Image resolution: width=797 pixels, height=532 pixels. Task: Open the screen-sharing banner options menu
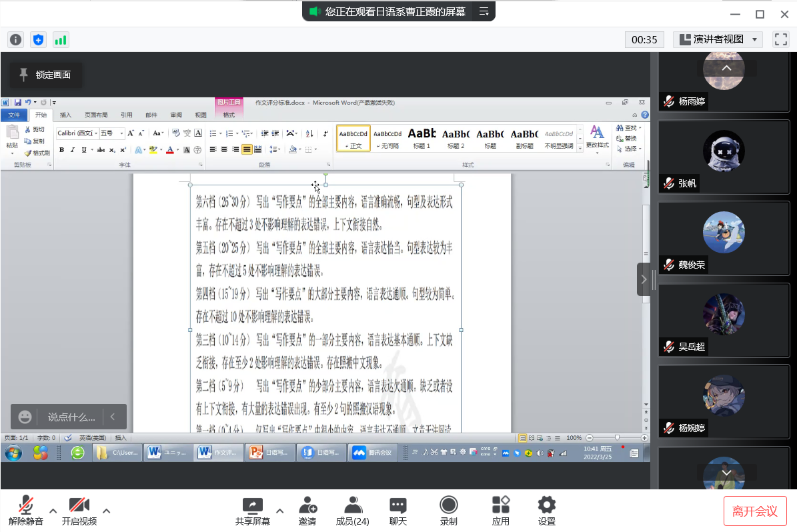(x=484, y=11)
